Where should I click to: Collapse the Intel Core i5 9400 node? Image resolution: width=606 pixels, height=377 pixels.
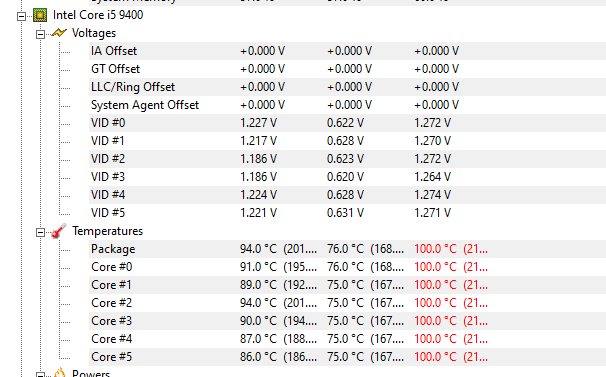21,16
